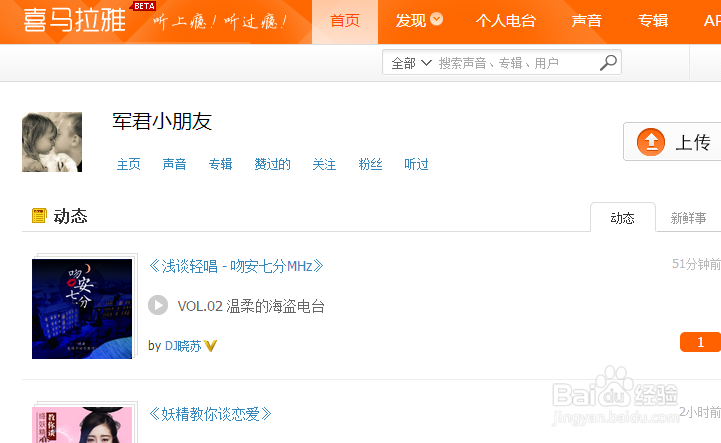Open the 《妖精教你谈恋爱》 album link
The image size is (721, 443).
(210, 414)
